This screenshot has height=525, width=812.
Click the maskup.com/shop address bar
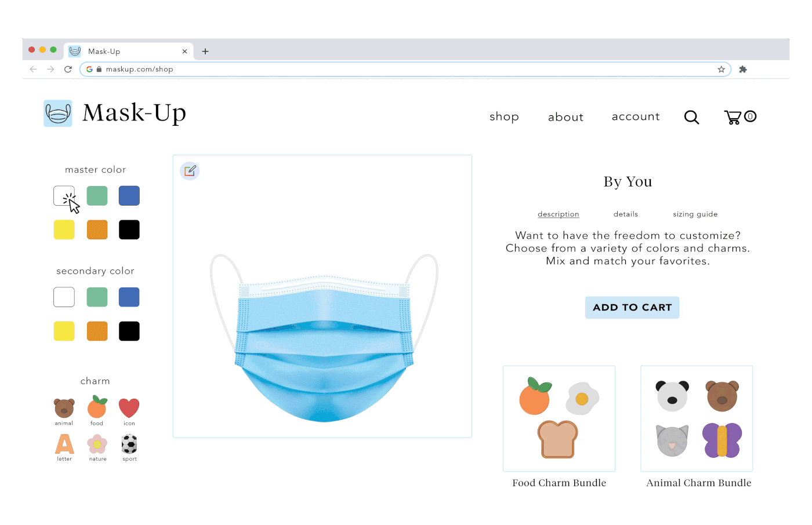[405, 69]
